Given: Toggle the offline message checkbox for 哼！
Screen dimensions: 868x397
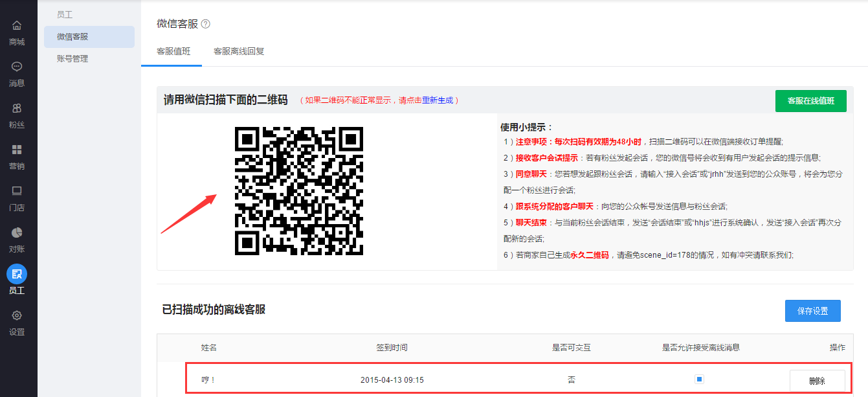Looking at the screenshot, I should tap(699, 380).
